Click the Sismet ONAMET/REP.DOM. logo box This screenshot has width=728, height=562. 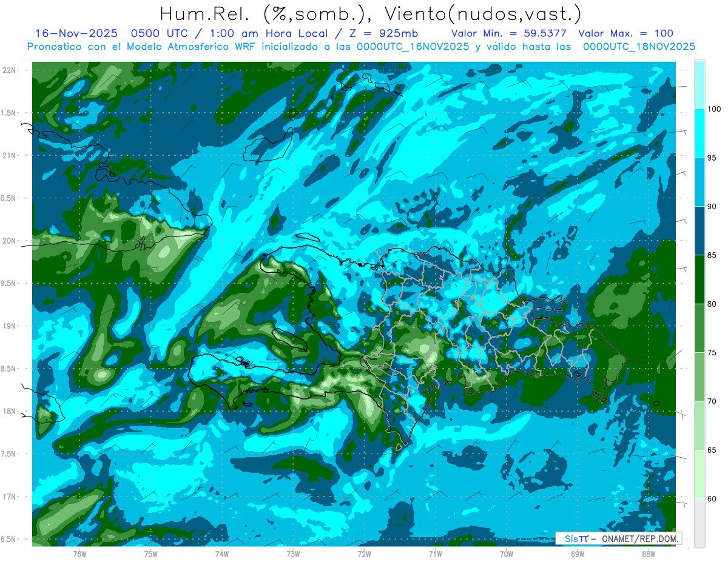pyautogui.click(x=619, y=538)
